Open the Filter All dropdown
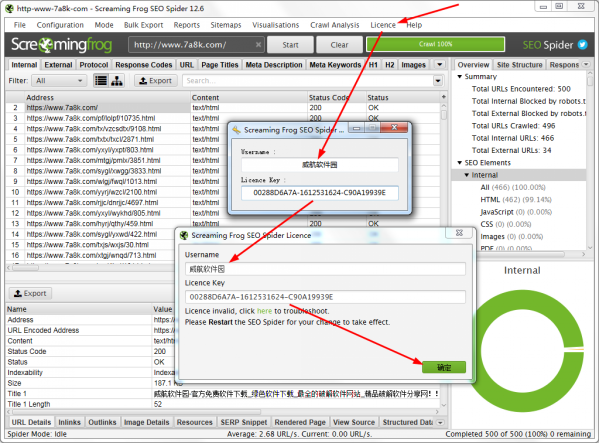Viewport: 599px width, 443px height. click(x=59, y=81)
